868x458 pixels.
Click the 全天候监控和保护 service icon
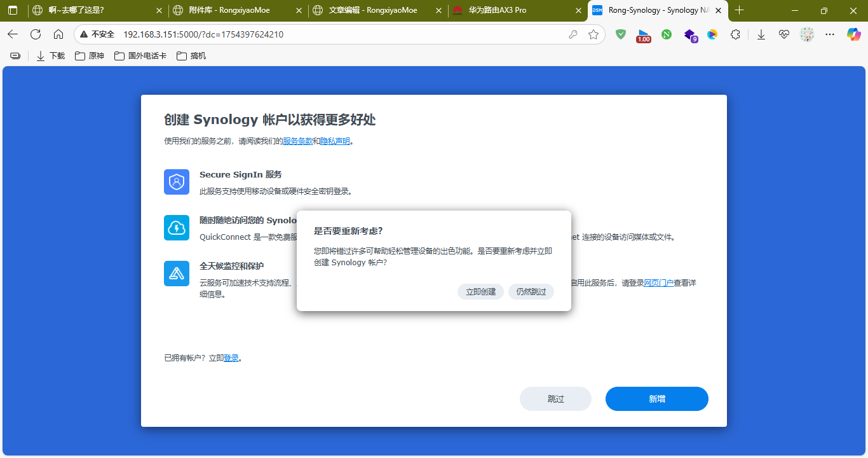[x=177, y=274]
